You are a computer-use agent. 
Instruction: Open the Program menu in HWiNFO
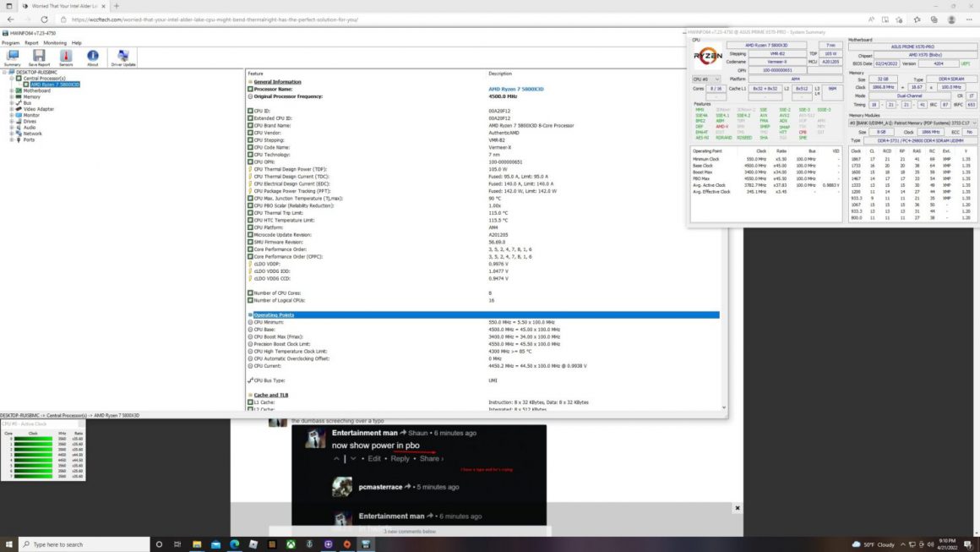click(x=10, y=41)
